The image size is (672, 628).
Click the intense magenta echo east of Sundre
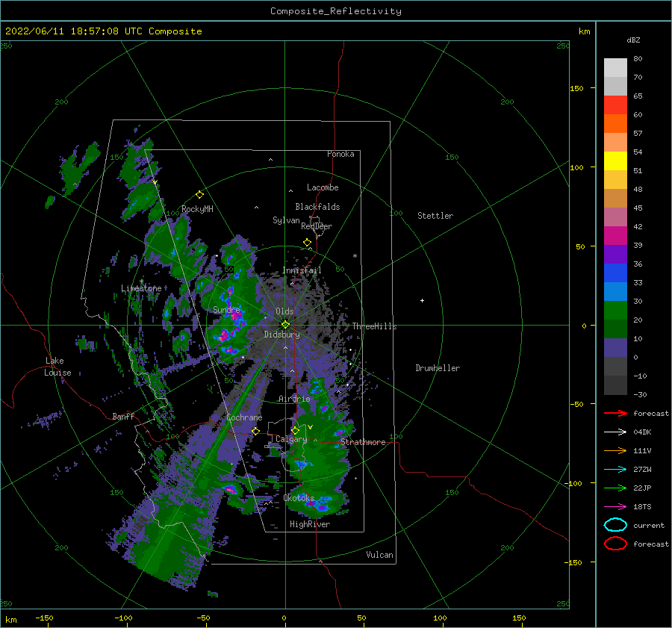236,317
